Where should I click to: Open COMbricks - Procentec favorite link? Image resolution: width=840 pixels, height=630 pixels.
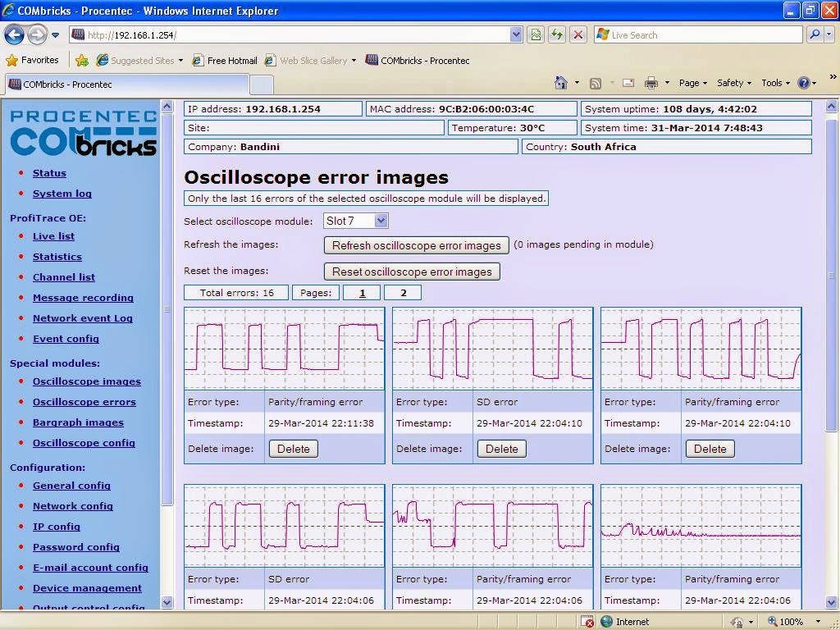pos(418,61)
